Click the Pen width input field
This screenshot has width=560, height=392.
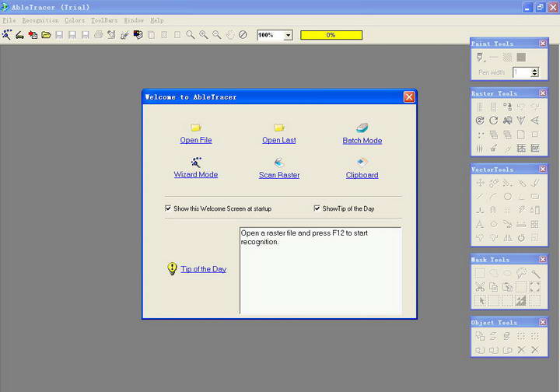[522, 72]
